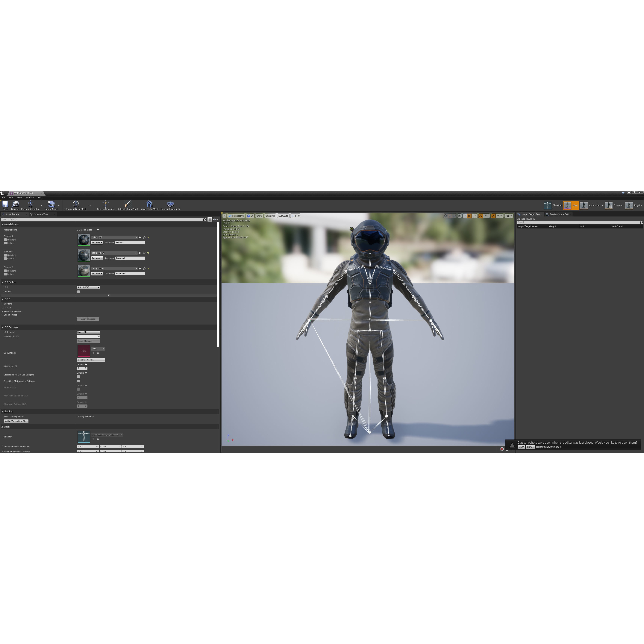Click the LODSettings red material thumbnail

tap(84, 351)
